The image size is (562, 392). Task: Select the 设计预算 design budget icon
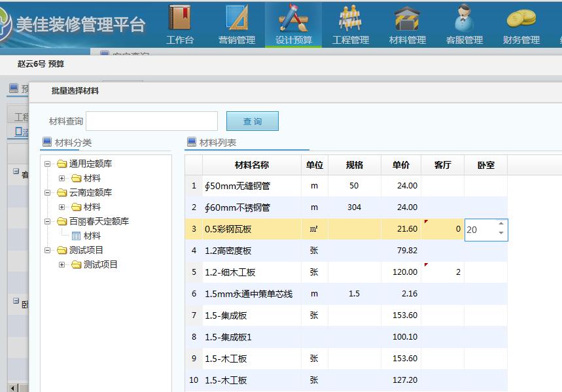tap(293, 25)
